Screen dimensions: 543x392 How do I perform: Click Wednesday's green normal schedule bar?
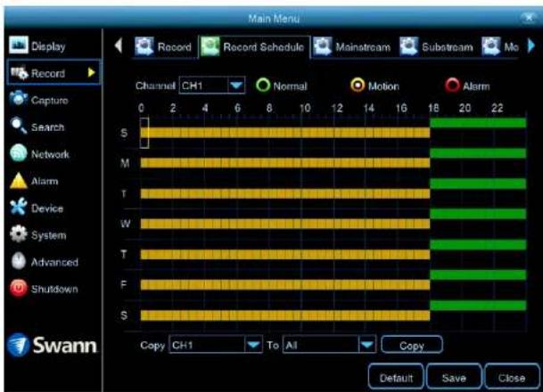[x=478, y=214]
